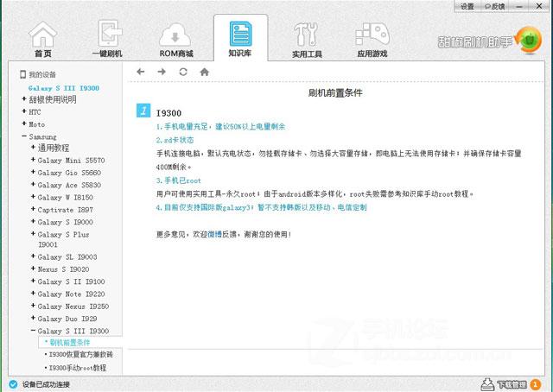Click the 2.sd卡状态 heading text

tap(175, 140)
